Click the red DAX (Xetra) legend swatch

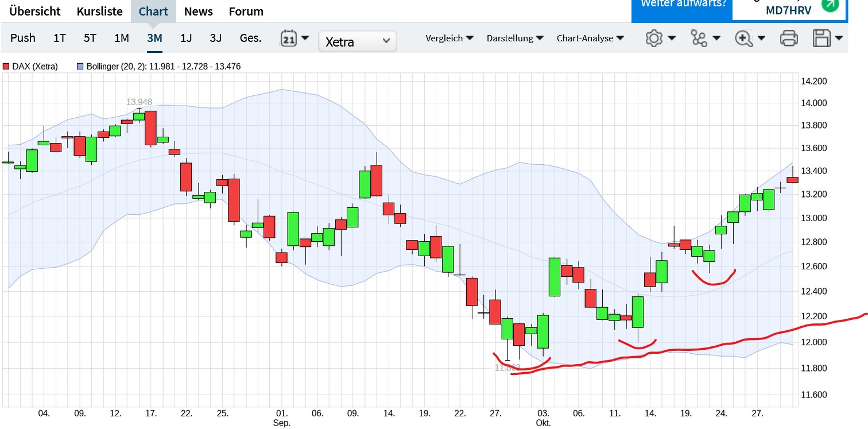tap(6, 67)
